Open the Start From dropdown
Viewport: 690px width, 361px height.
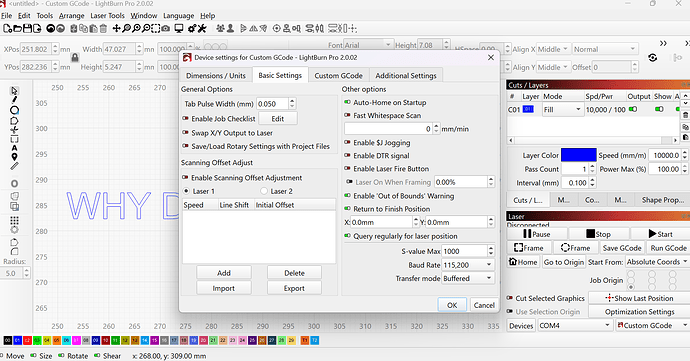(x=657, y=262)
